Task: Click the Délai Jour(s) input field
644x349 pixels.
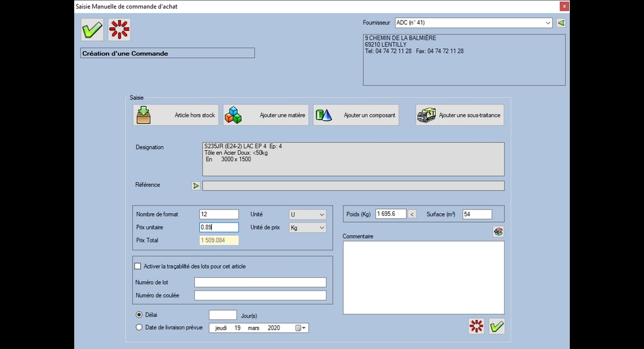Action: coord(223,315)
